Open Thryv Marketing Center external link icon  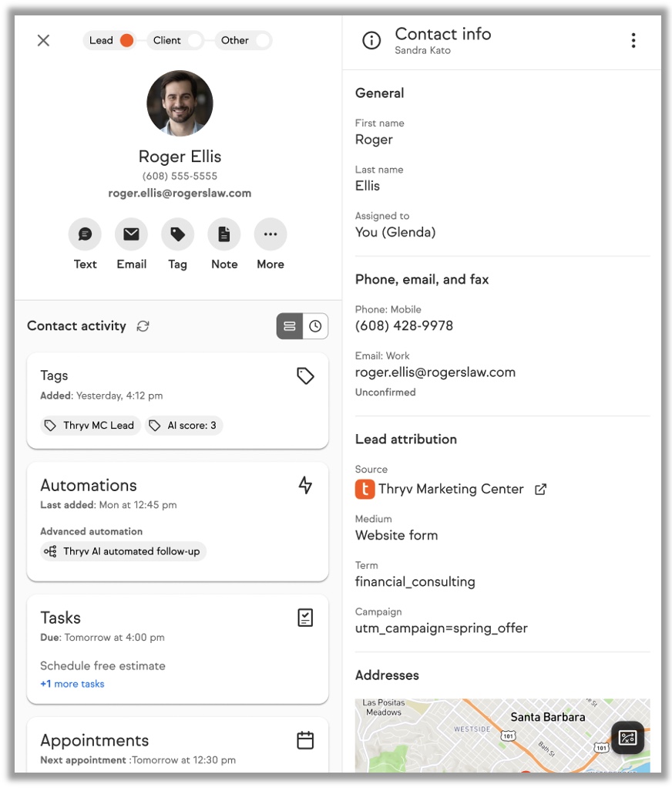pyautogui.click(x=541, y=489)
